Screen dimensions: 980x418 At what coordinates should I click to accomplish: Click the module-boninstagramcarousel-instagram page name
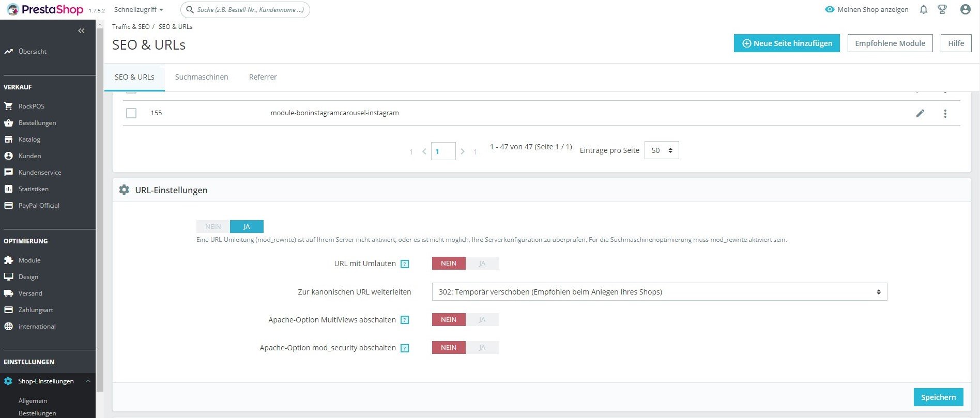pos(334,113)
